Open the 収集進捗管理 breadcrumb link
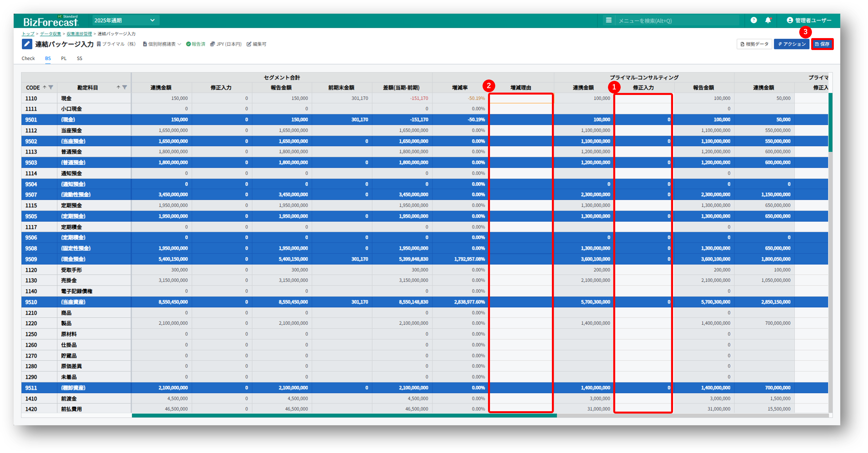The height and width of the screenshot is (453, 868). [79, 34]
